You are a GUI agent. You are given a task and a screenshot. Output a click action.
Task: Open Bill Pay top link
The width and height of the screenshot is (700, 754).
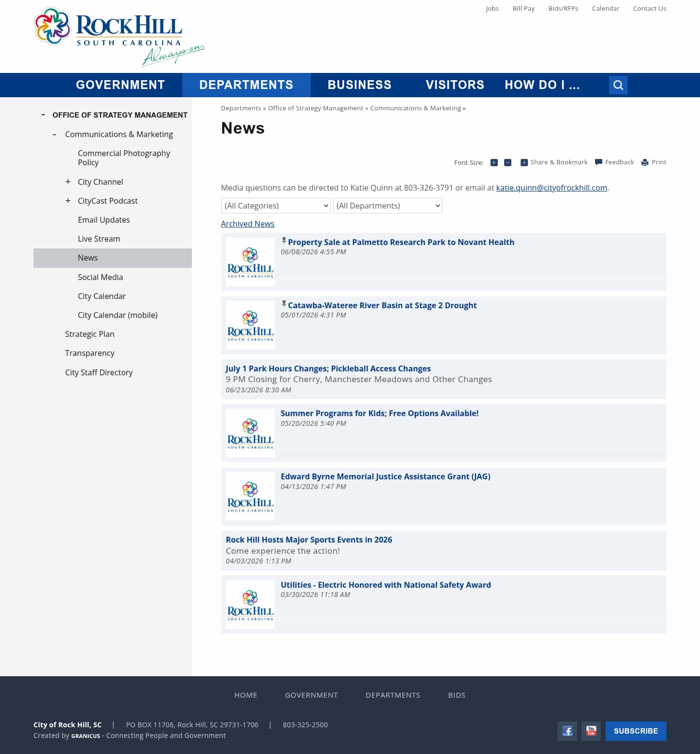[524, 8]
